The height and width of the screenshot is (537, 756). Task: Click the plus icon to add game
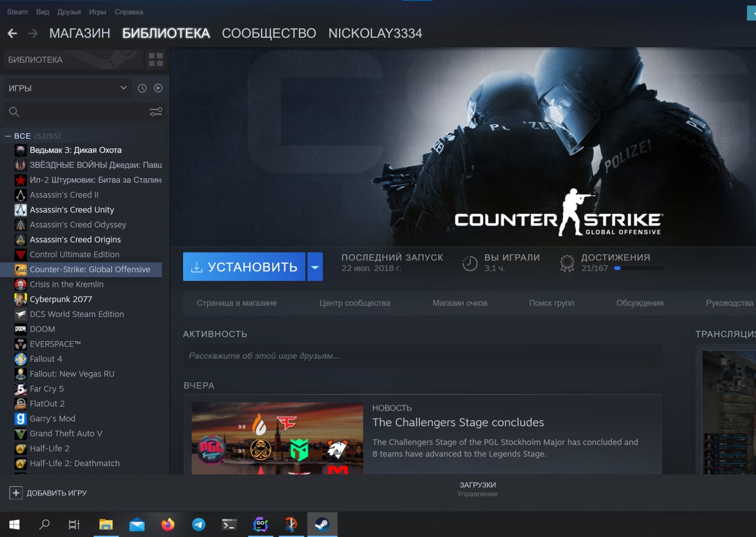pos(16,493)
